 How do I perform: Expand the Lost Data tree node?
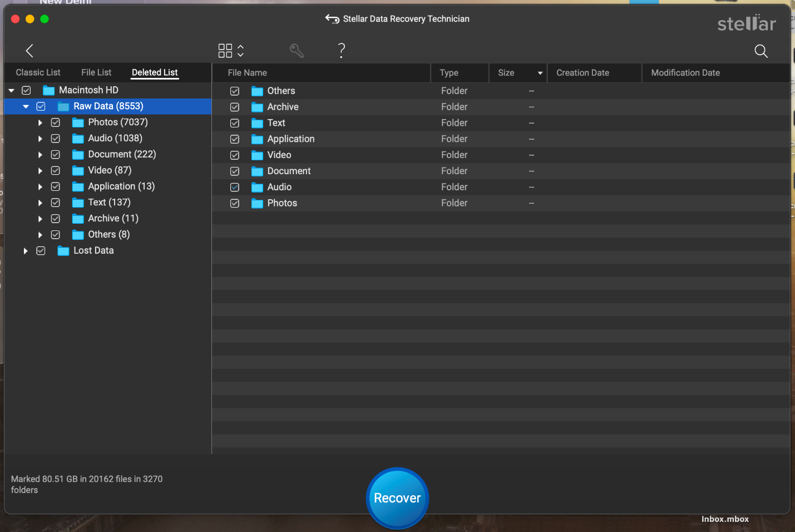point(25,250)
